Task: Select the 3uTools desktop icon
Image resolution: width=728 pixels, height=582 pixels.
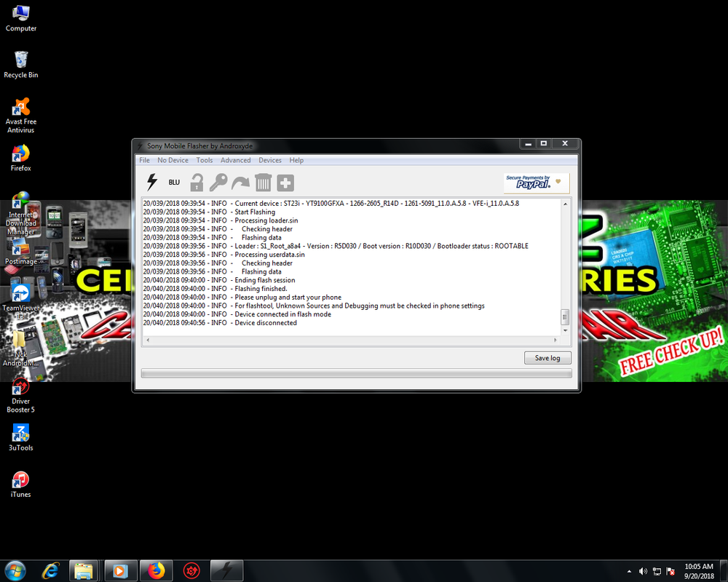Action: click(21, 438)
